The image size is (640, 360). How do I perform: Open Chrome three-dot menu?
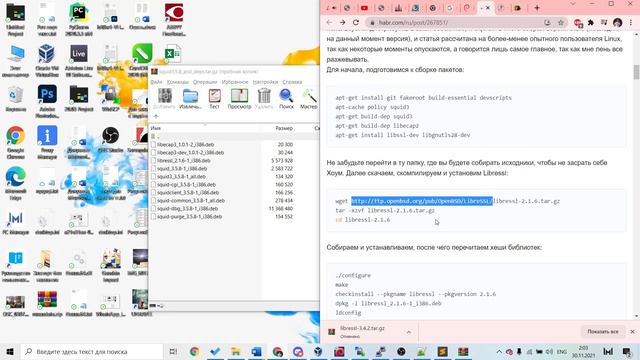(x=631, y=22)
